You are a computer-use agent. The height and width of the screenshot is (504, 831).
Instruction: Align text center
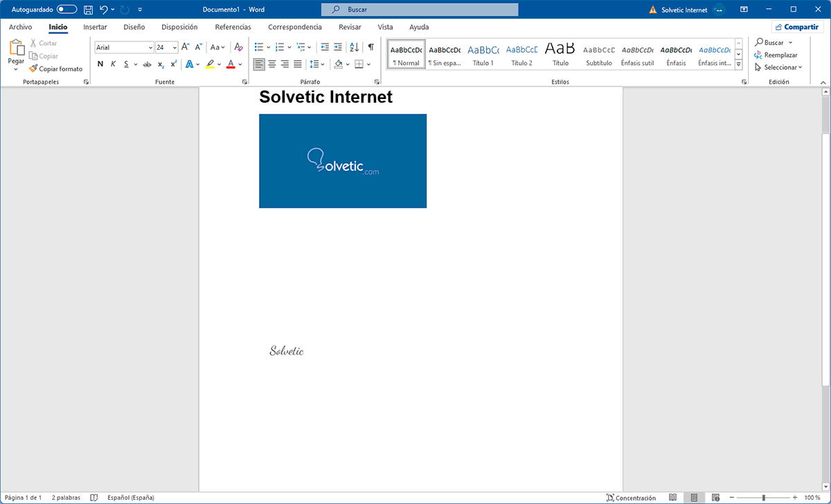[271, 64]
